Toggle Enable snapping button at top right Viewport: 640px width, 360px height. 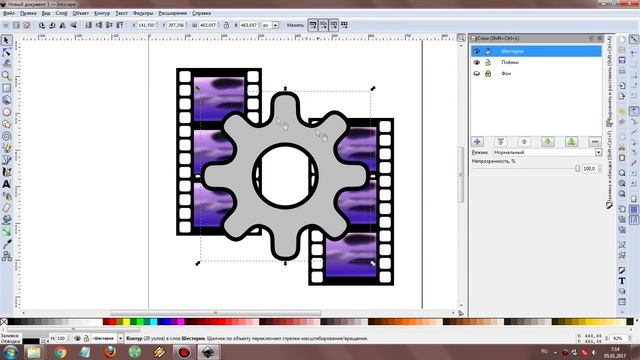(x=633, y=40)
